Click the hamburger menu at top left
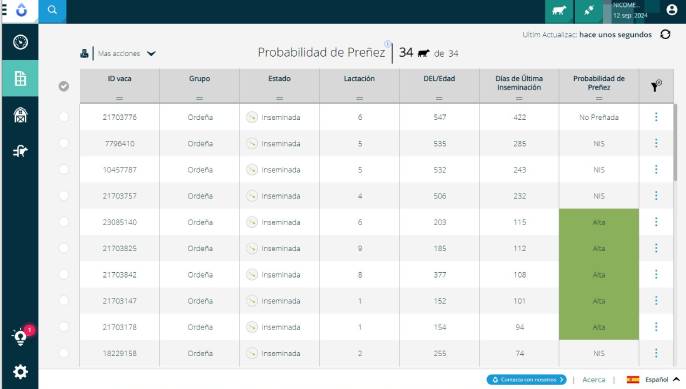 point(4,10)
